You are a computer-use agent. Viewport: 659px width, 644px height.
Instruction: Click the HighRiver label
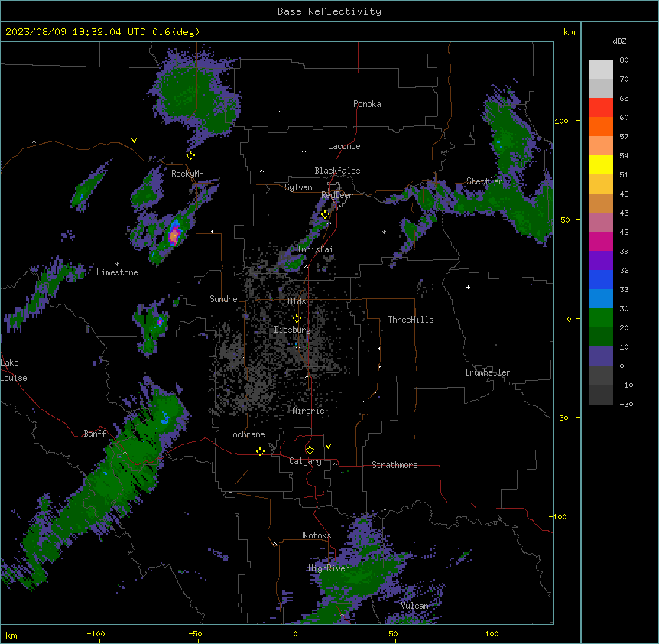[329, 568]
